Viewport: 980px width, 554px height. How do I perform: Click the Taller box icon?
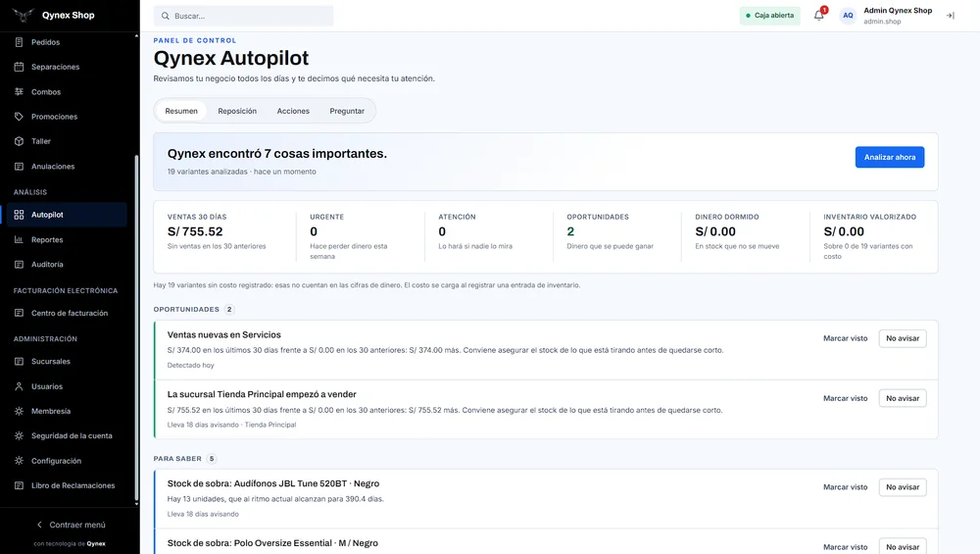pyautogui.click(x=19, y=141)
